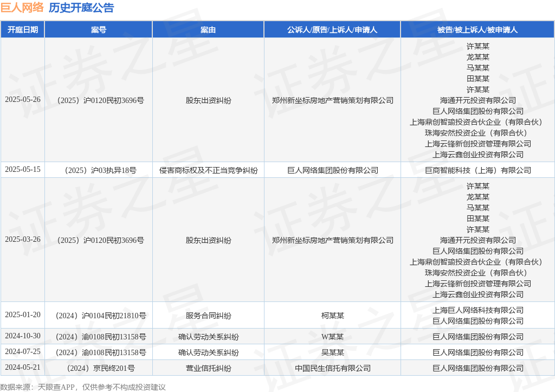Select the date 2024-07-25

click(x=23, y=352)
